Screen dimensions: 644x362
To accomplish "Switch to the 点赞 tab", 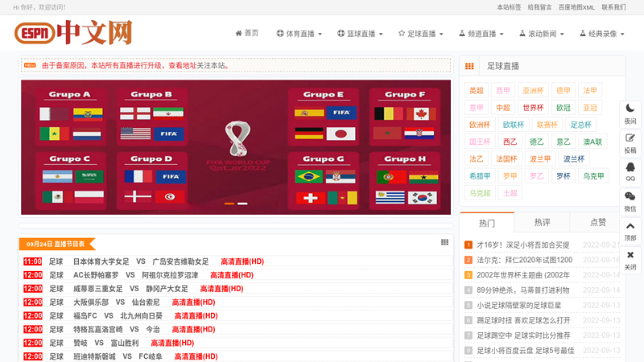I will point(597,223).
